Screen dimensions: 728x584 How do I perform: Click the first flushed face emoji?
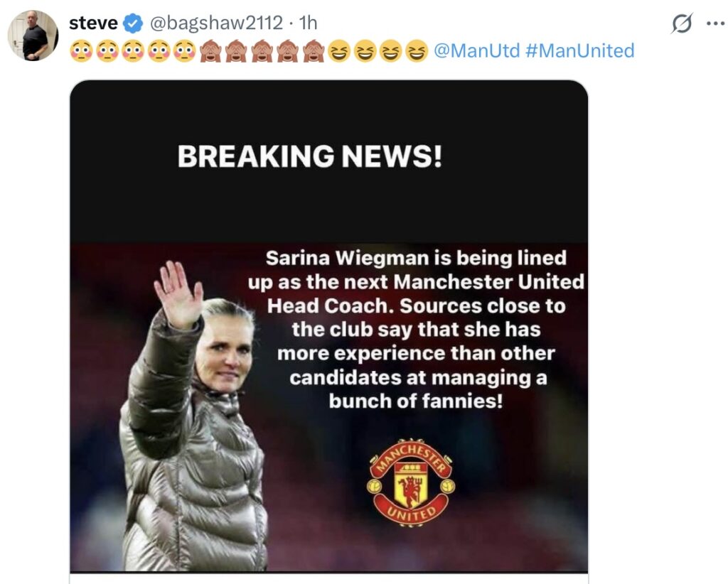81,51
